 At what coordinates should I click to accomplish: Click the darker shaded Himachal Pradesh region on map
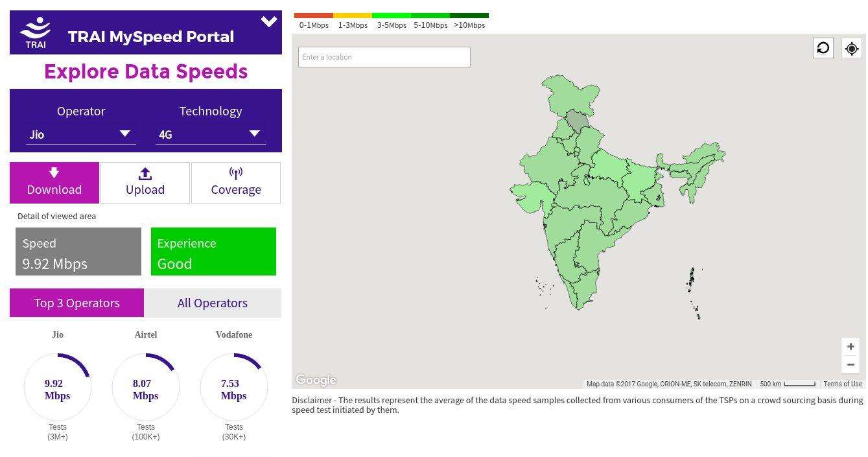pyautogui.click(x=576, y=121)
